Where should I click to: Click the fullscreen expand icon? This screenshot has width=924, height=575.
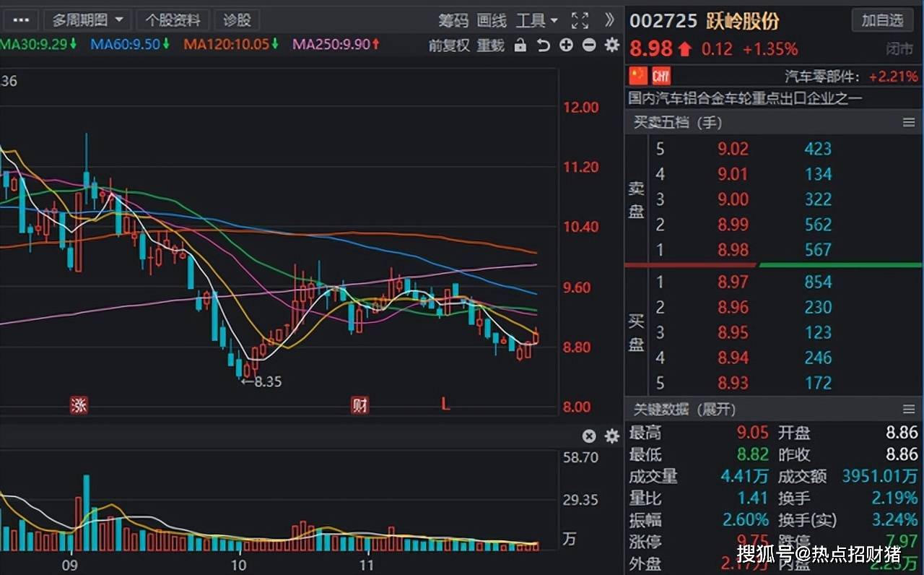(x=580, y=20)
